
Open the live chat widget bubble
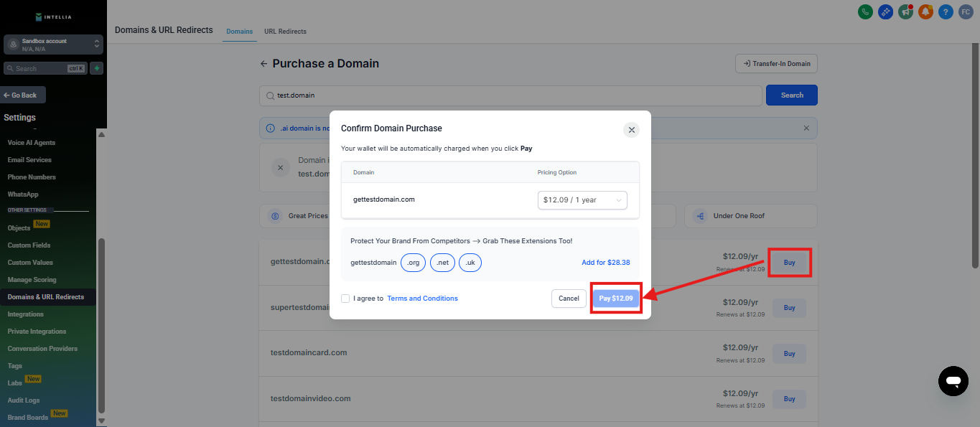tap(953, 380)
